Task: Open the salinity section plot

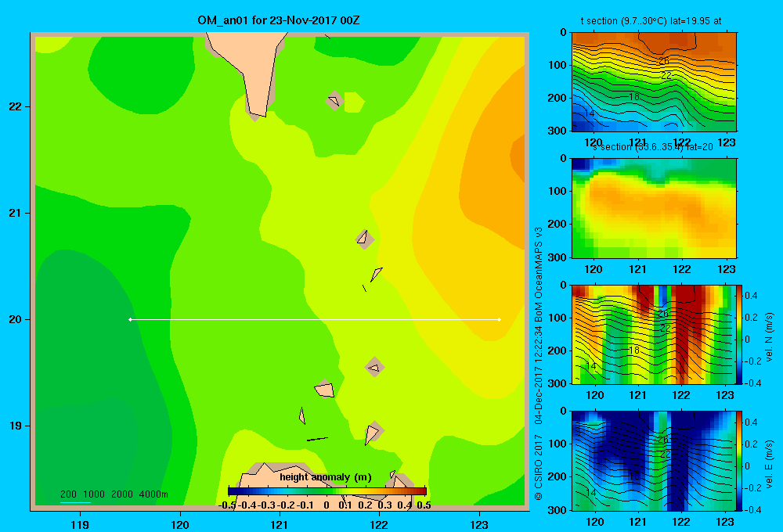Action: [x=654, y=208]
